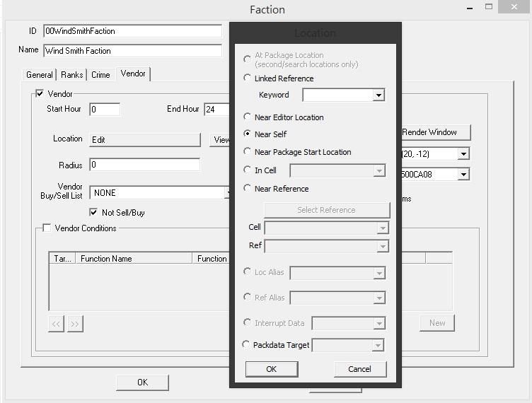The height and width of the screenshot is (403, 532).
Task: Click OK in the Faction window
Action: click(x=142, y=382)
